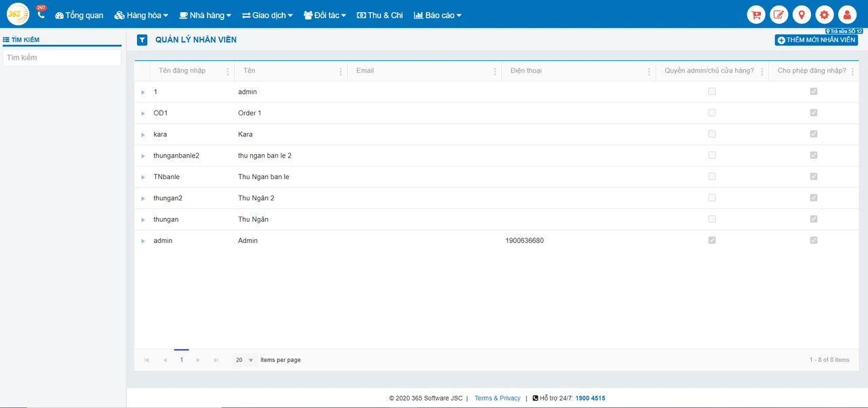The height and width of the screenshot is (408, 868).
Task: Click the Trà sữa SỐ 12 store label
Action: click(x=844, y=31)
